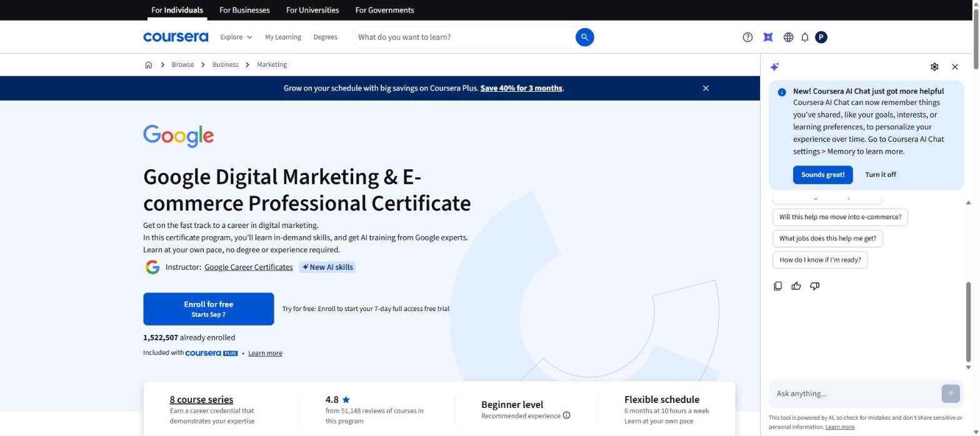This screenshot has height=436, width=980.
Task: Click Turn it off button
Action: click(880, 174)
